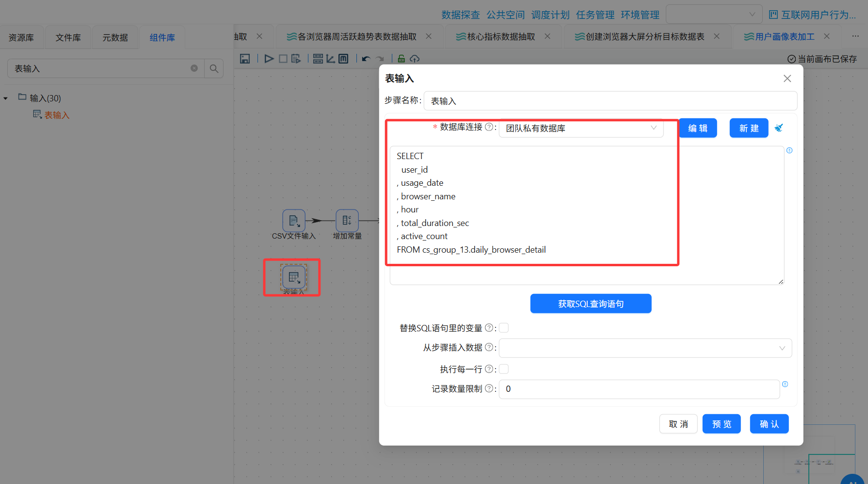The width and height of the screenshot is (868, 484).
Task: Switch to 文件库 tab
Action: (68, 37)
